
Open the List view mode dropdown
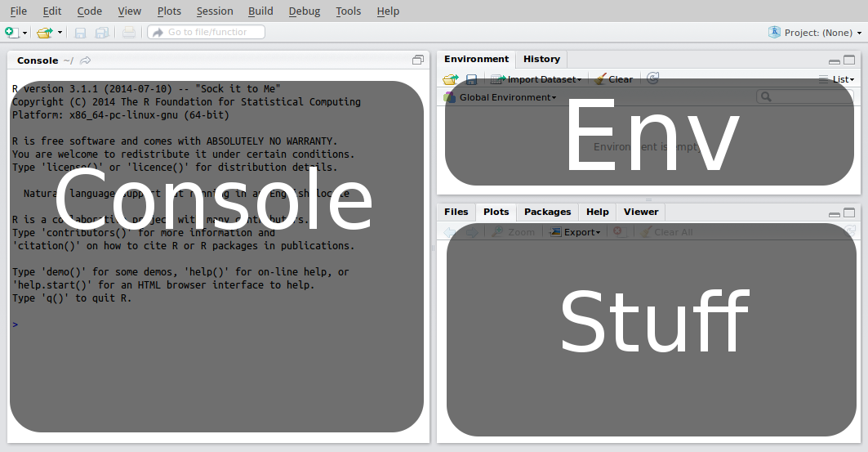pyautogui.click(x=837, y=79)
